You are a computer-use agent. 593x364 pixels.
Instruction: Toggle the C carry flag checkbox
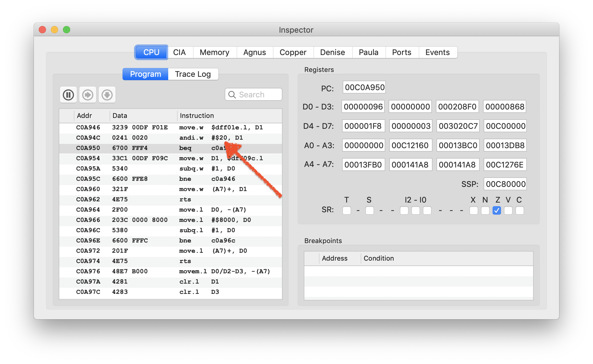click(x=520, y=210)
